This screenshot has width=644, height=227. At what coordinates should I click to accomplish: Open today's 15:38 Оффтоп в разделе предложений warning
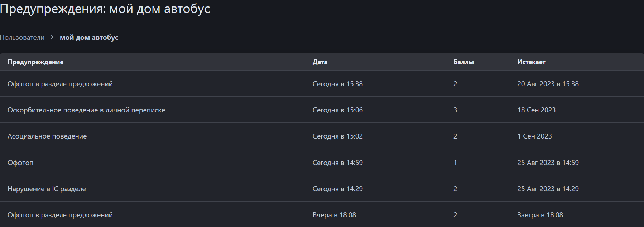tap(60, 84)
